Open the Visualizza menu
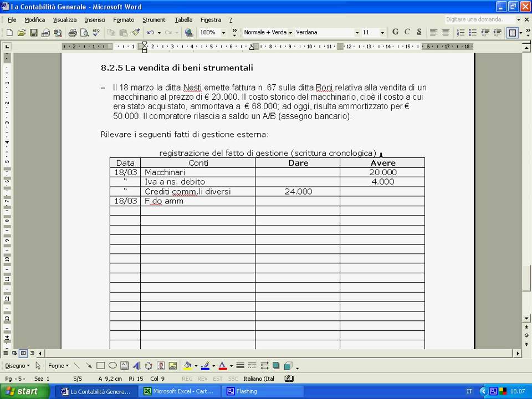Viewport: 532px width, 399px height. (x=65, y=20)
